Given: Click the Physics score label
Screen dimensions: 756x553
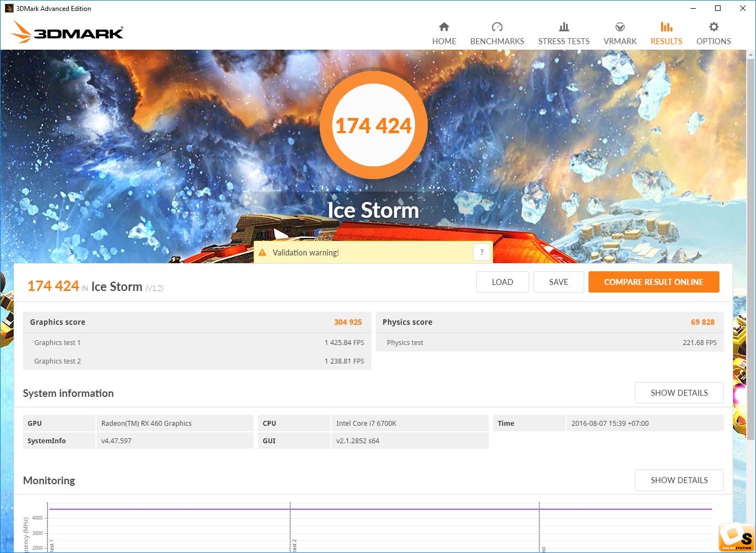Looking at the screenshot, I should (407, 322).
